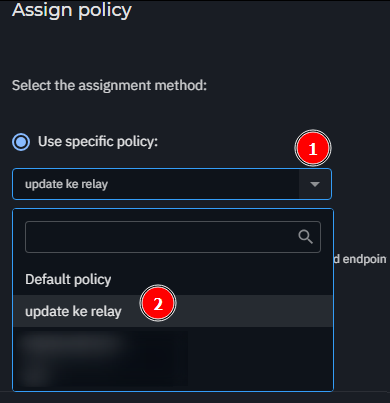Image resolution: width=390 pixels, height=403 pixels.
Task: Click the combo box showing update ke relay
Action: [172, 184]
